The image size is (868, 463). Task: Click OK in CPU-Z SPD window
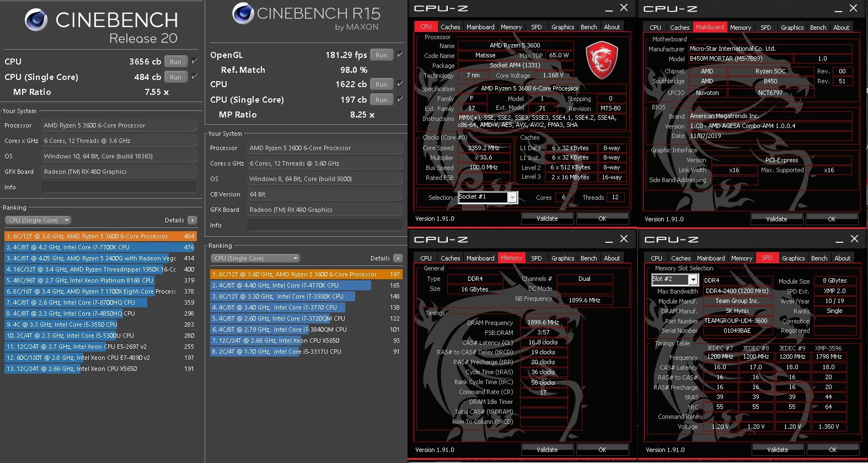point(833,450)
